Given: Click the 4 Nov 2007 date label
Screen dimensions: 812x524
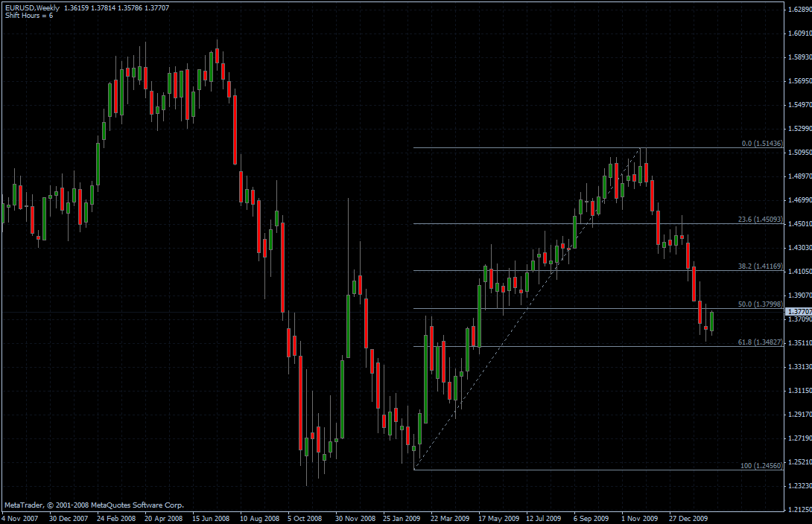Looking at the screenshot, I should tap(20, 518).
